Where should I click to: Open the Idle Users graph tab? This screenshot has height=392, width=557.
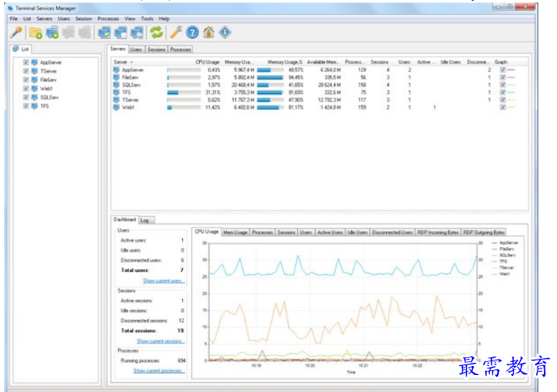click(357, 232)
